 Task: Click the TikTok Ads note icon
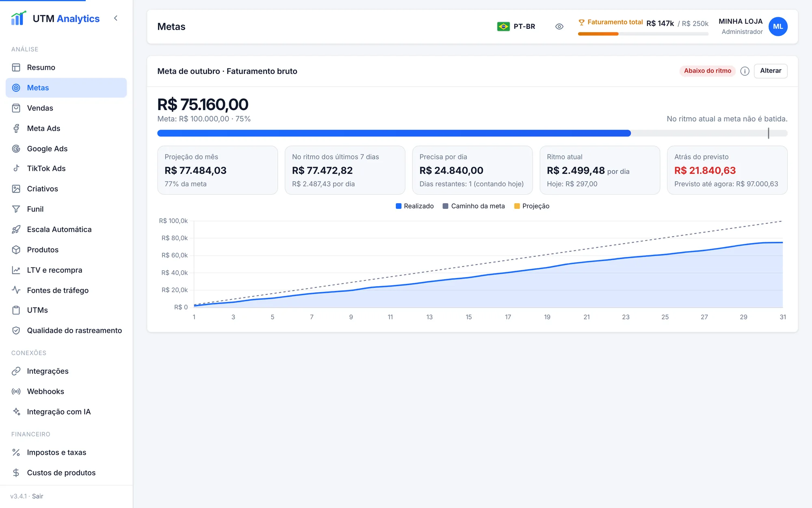pyautogui.click(x=16, y=168)
